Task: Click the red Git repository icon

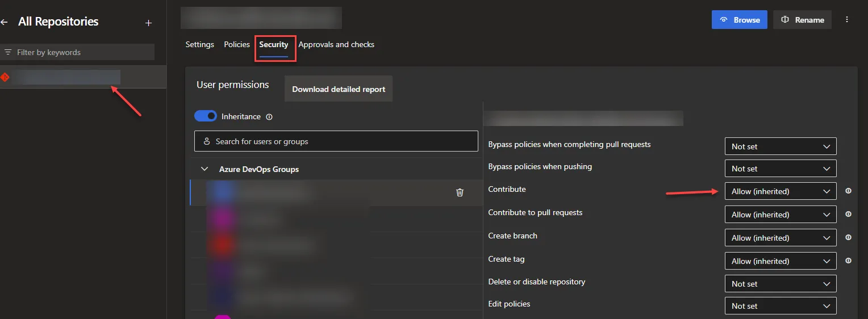Action: [5, 77]
